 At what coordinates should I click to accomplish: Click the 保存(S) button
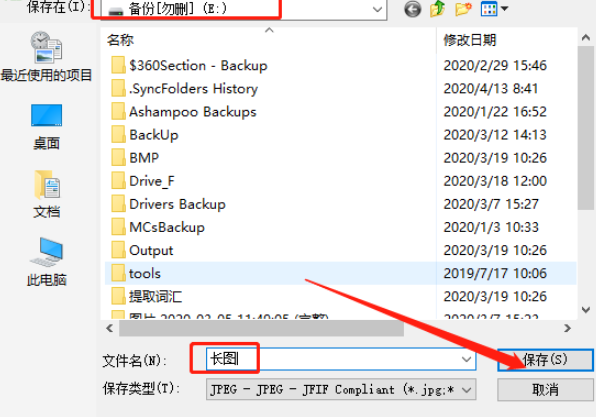point(545,360)
